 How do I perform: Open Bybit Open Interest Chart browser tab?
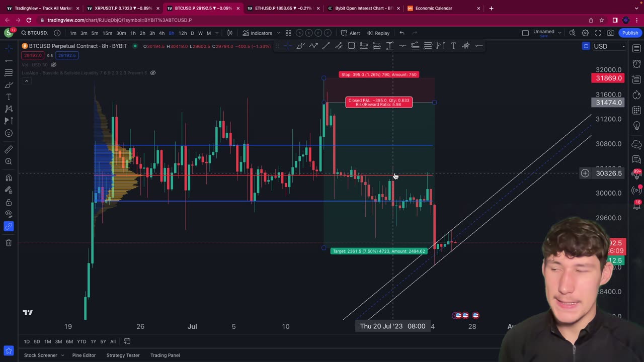click(x=363, y=8)
